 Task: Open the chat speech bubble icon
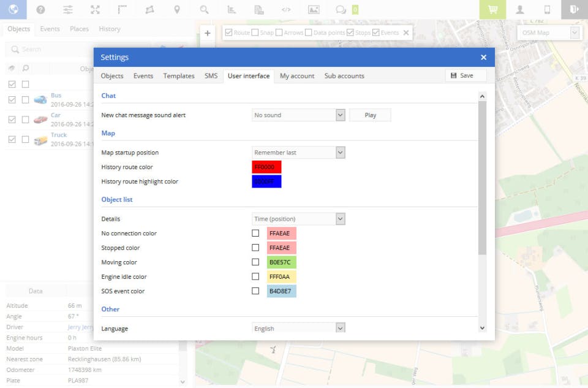tap(341, 9)
